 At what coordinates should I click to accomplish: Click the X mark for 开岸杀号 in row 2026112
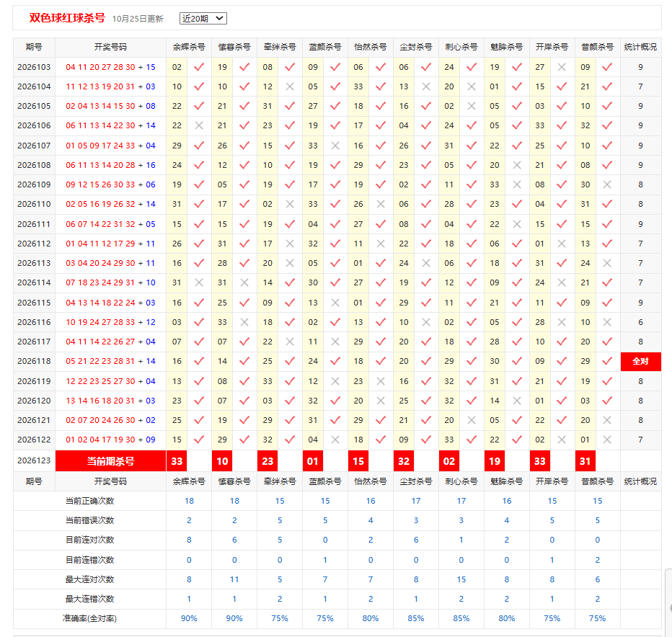(x=562, y=244)
